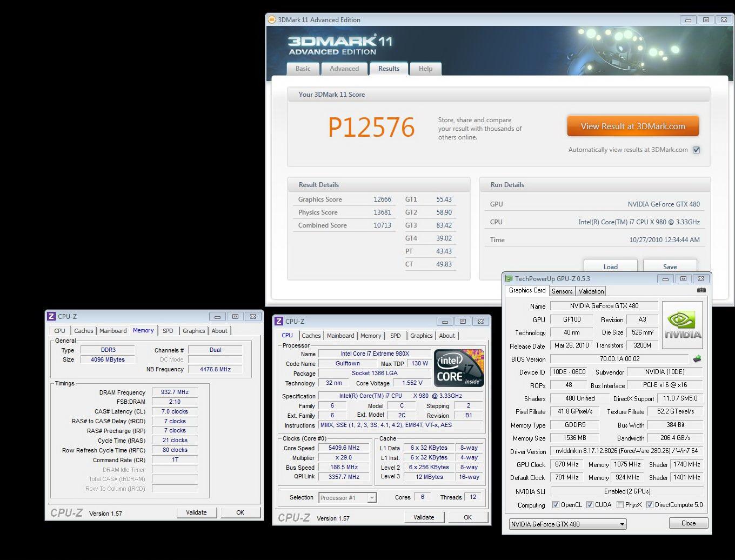Open the Sensors tab in GPU-Z
The width and height of the screenshot is (735, 560).
[x=562, y=291]
